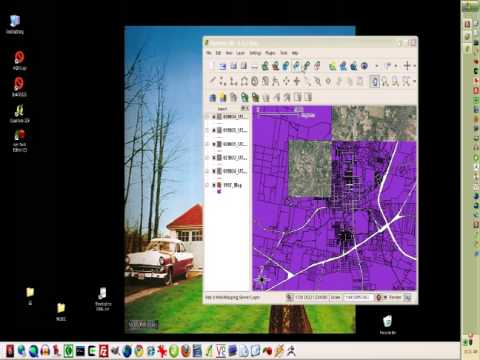480x360 pixels.
Task: Click the highlighted Add SpatiaLite Layer icon
Action: click(x=296, y=66)
